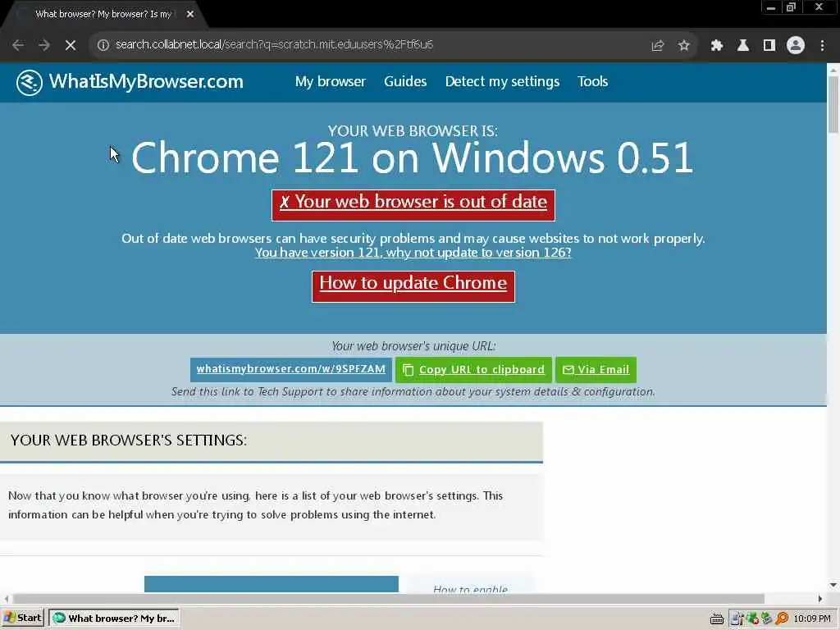Toggle the side panel icon

click(x=769, y=46)
